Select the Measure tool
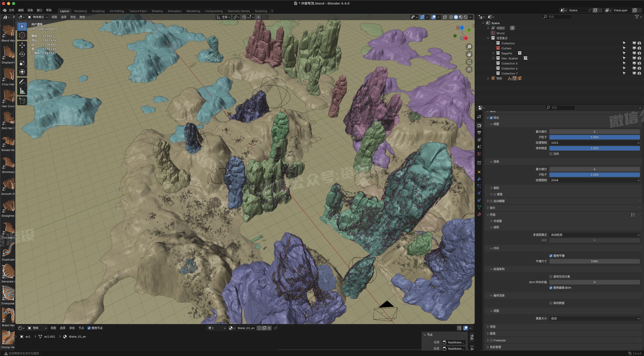644x356 pixels. (22, 91)
